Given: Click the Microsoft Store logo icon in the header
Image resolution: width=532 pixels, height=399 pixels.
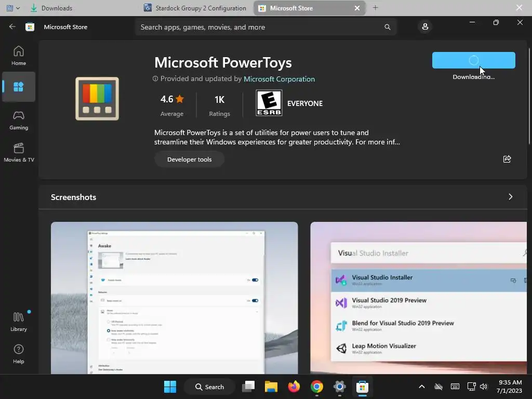Looking at the screenshot, I should (x=30, y=27).
